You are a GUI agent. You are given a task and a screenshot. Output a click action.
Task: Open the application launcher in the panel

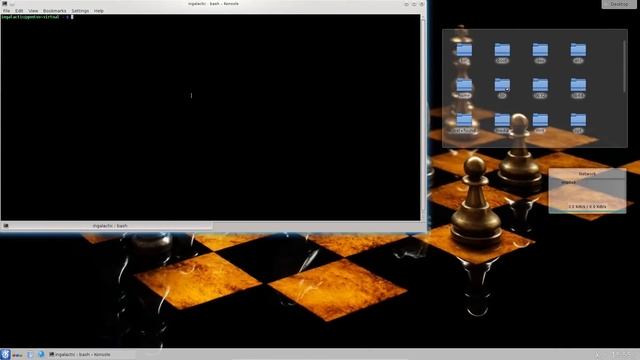(x=5, y=354)
